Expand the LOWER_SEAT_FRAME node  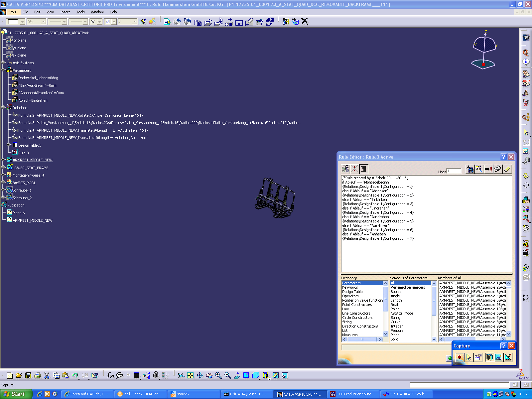(3, 168)
